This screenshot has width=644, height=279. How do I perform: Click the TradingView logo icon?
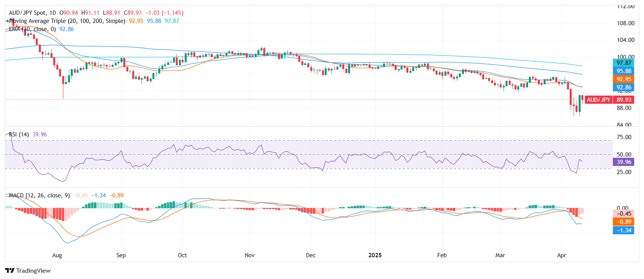click(10, 270)
